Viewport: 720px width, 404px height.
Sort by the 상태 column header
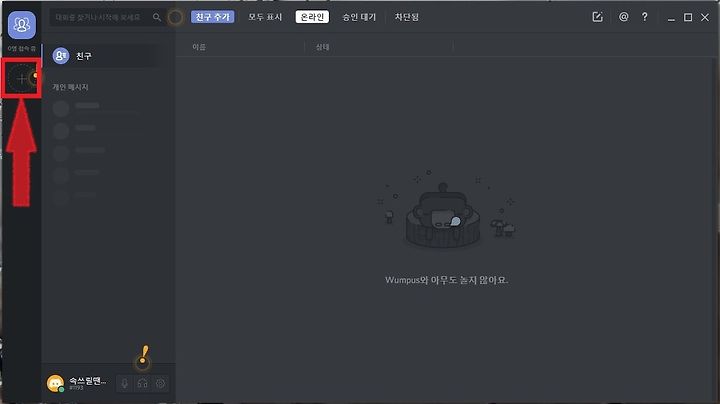coord(322,47)
